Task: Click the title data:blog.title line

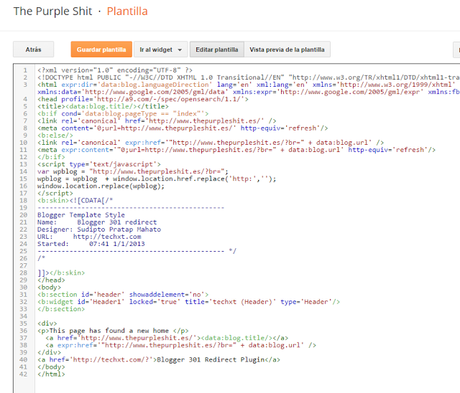Action: 103,106
